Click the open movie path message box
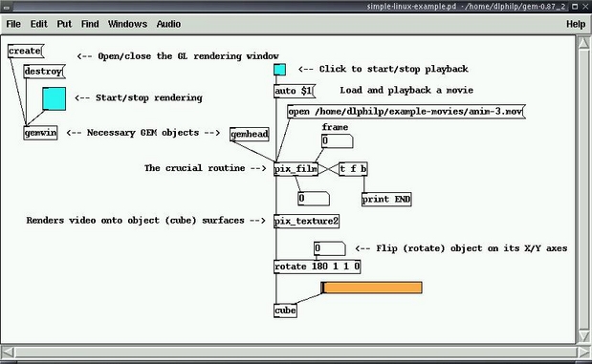The width and height of the screenshot is (592, 364). [406, 112]
